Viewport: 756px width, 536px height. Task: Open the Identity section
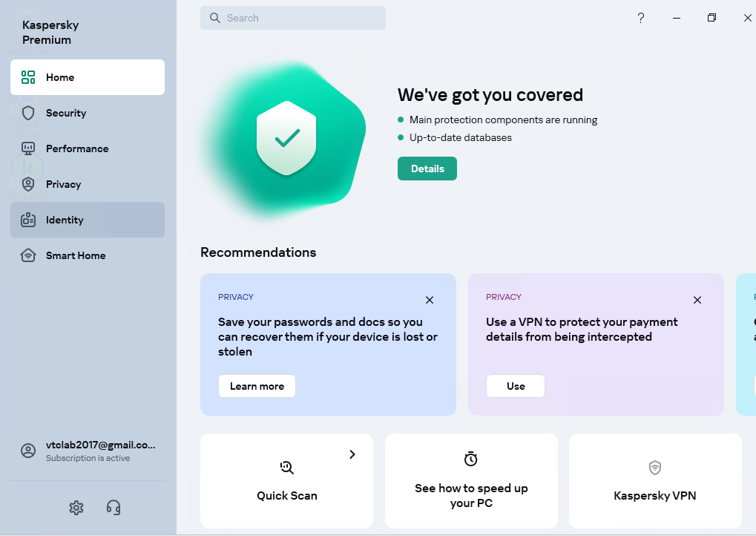pyautogui.click(x=65, y=220)
